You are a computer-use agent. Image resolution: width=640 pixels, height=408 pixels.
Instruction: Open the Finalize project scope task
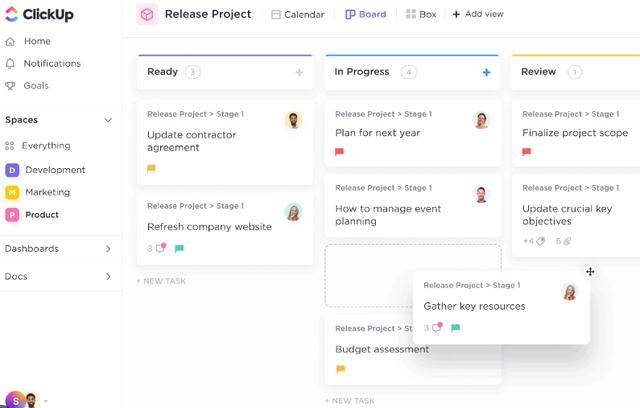[x=575, y=133]
